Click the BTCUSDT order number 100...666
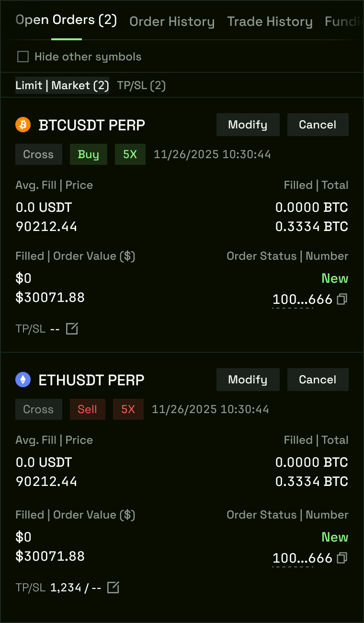The image size is (364, 623). pyautogui.click(x=302, y=300)
